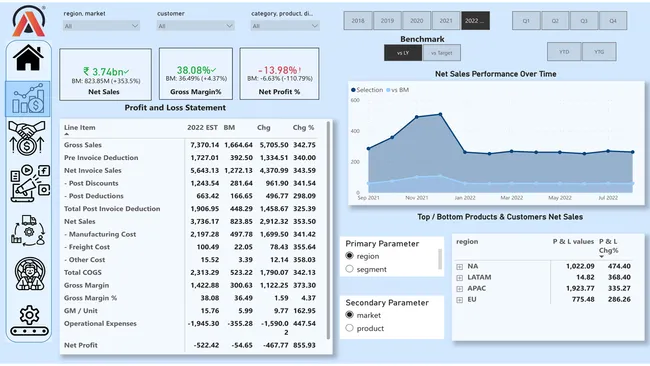Open the settings gear conveyor icon
The width and height of the screenshot is (650, 366).
click(29, 320)
